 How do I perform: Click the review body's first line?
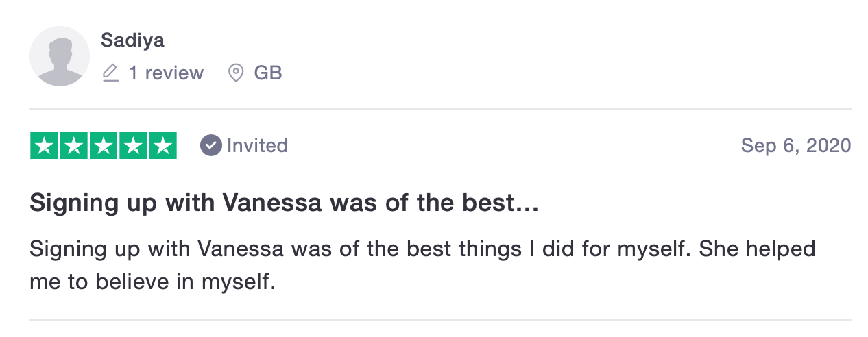tap(422, 249)
